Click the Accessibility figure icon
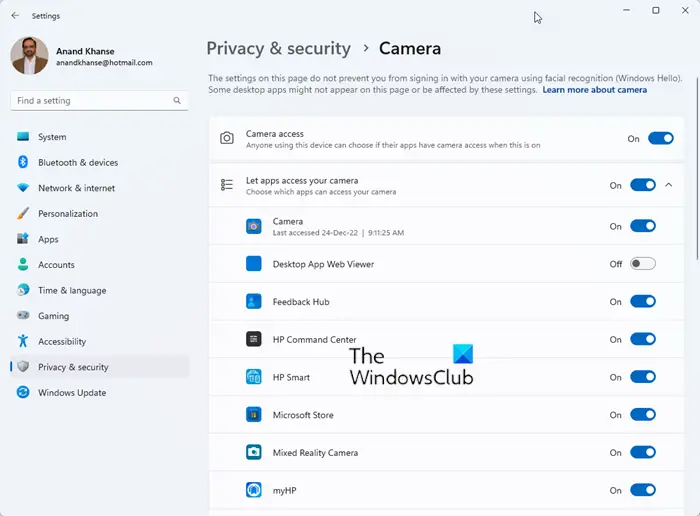 coord(23,341)
